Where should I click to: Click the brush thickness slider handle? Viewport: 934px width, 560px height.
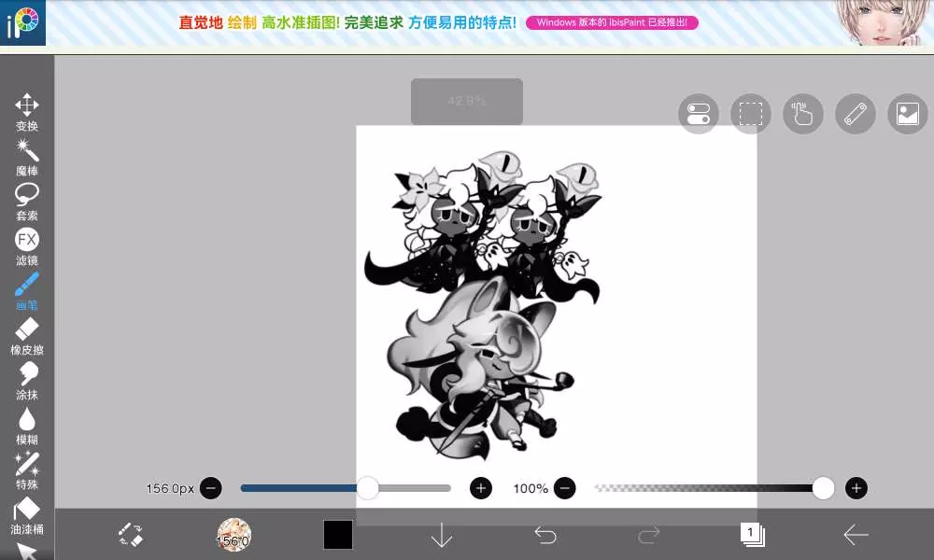(x=367, y=488)
